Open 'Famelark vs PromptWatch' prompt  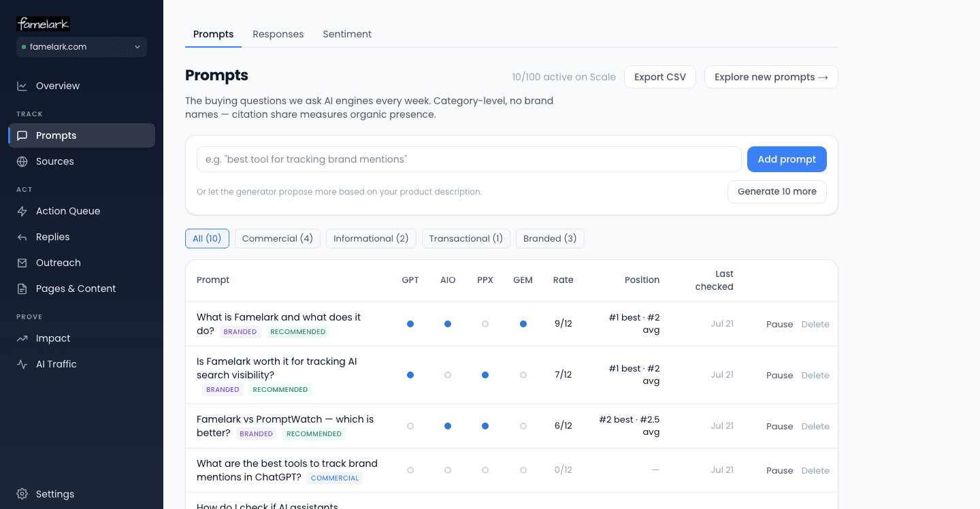[x=285, y=426]
